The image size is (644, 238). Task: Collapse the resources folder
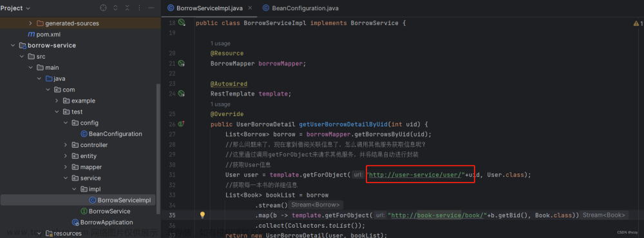(39, 233)
